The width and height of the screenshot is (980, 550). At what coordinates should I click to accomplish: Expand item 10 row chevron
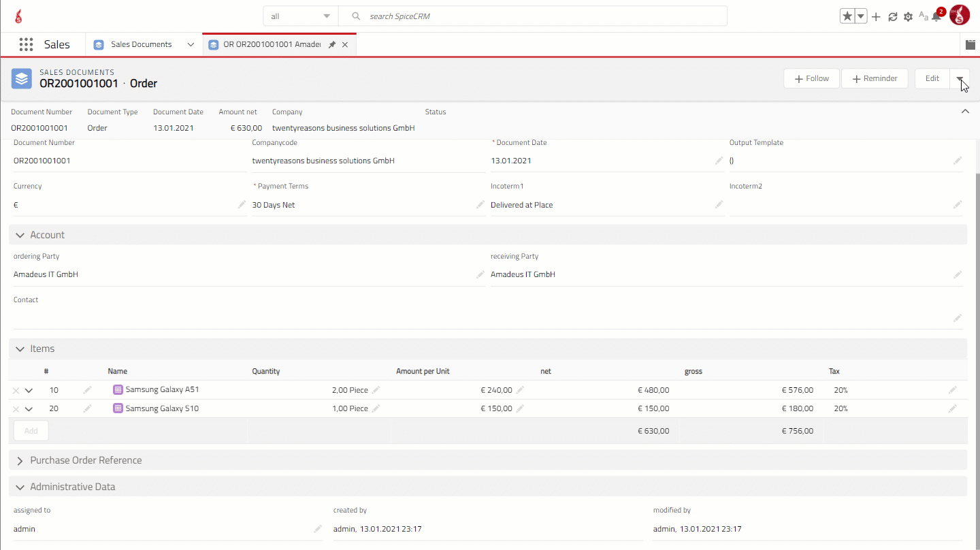(29, 391)
